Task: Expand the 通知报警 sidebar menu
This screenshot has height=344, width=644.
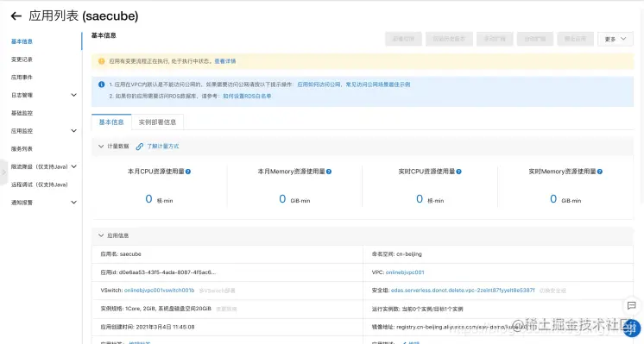Action: (x=74, y=202)
